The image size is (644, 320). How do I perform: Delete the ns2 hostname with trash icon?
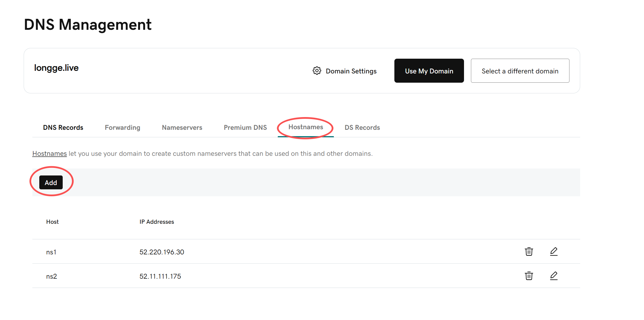(x=529, y=276)
